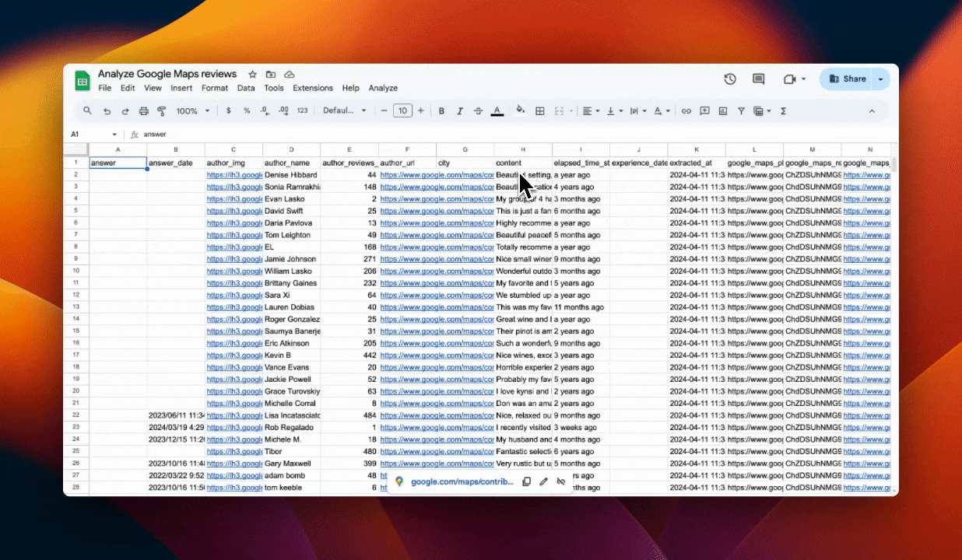Viewport: 962px width, 560px height.
Task: Redo the last action
Action: (x=125, y=111)
